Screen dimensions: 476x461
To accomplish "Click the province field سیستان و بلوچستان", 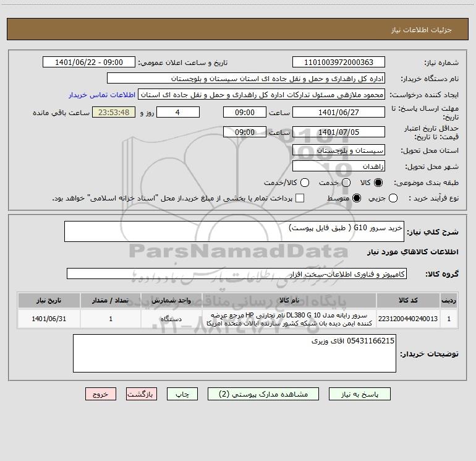I will point(339,150).
